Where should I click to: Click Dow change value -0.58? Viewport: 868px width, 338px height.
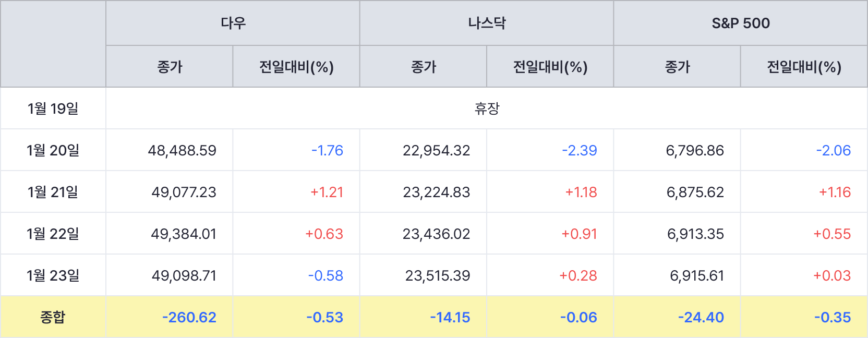[325, 275]
